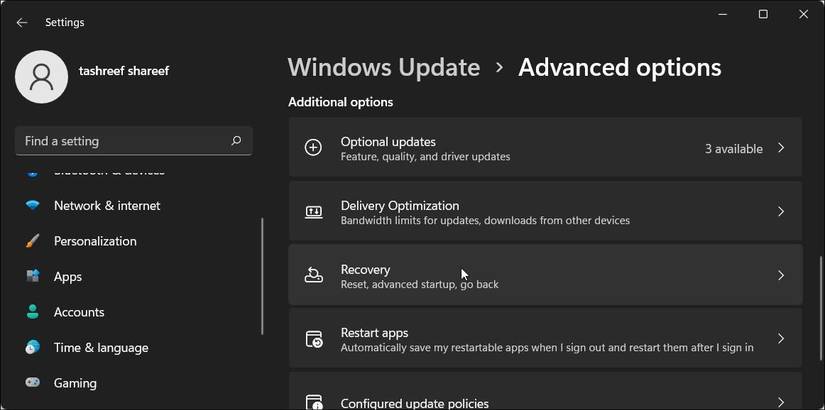Click the user profile avatar
Viewport: 825px width, 410px height.
42,77
